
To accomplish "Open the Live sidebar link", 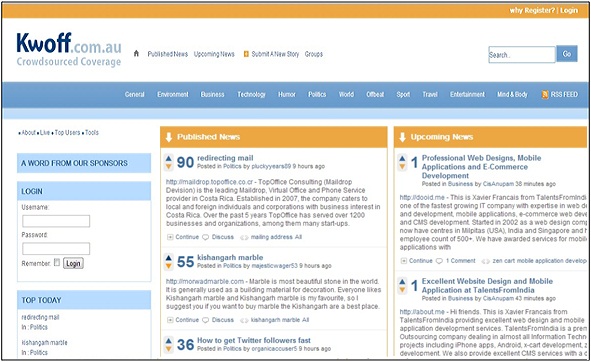I will (45, 133).
